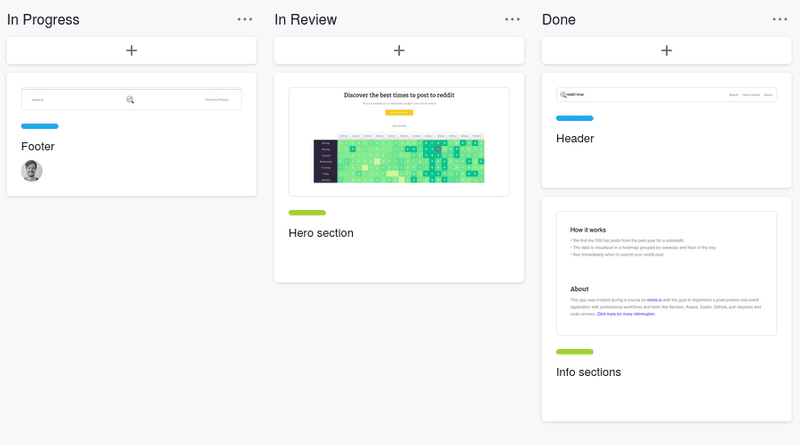The width and height of the screenshot is (800, 445).
Task: Open the Done column three-dot menu
Action: [780, 19]
